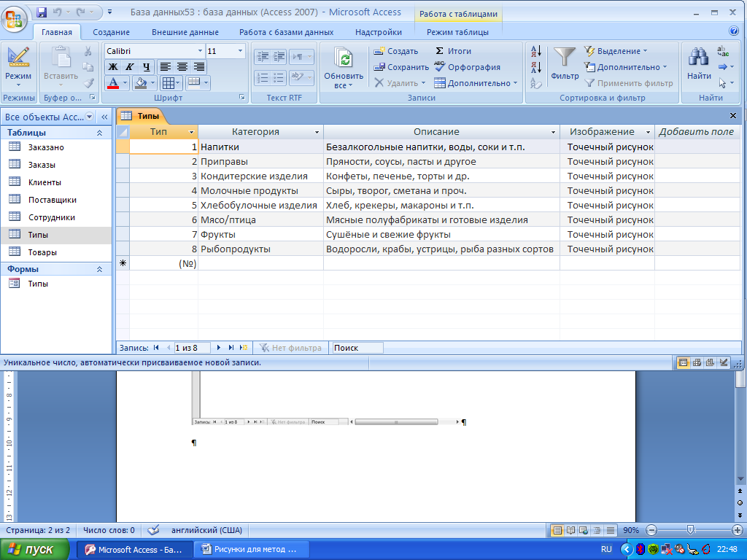Open Описание column dropdown arrow
This screenshot has width=747, height=560.
tap(553, 133)
